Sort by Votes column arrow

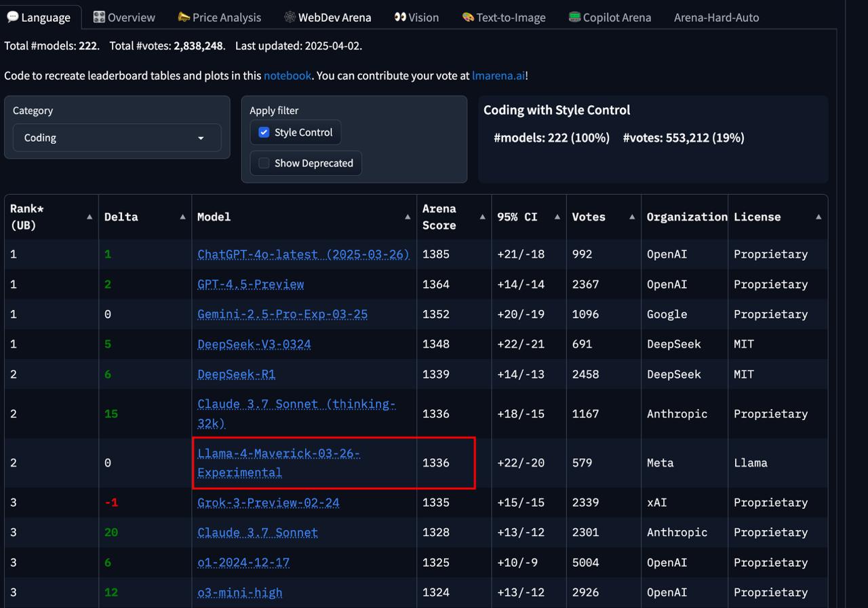632,217
